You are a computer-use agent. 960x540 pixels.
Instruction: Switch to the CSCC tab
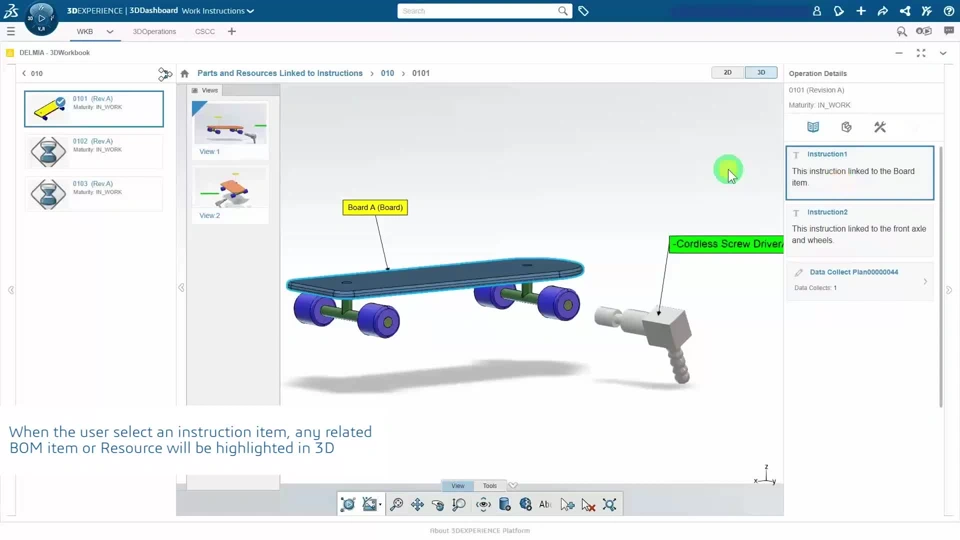(204, 31)
